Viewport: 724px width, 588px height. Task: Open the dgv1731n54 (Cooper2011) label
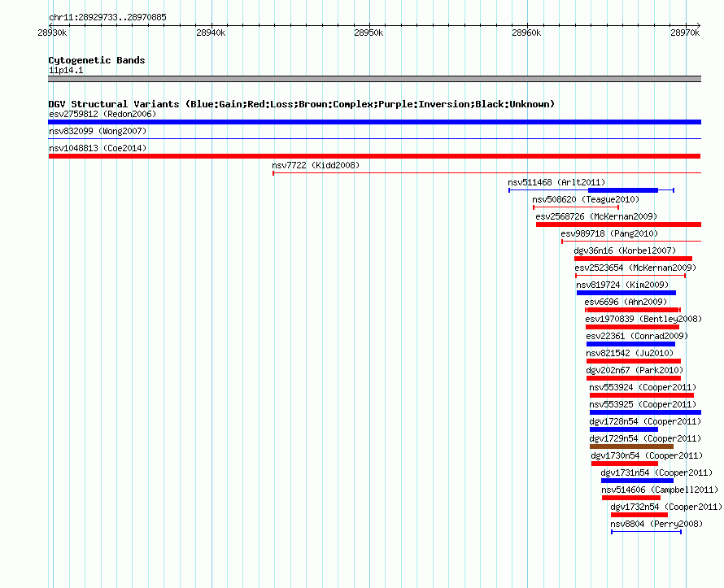(x=656, y=473)
